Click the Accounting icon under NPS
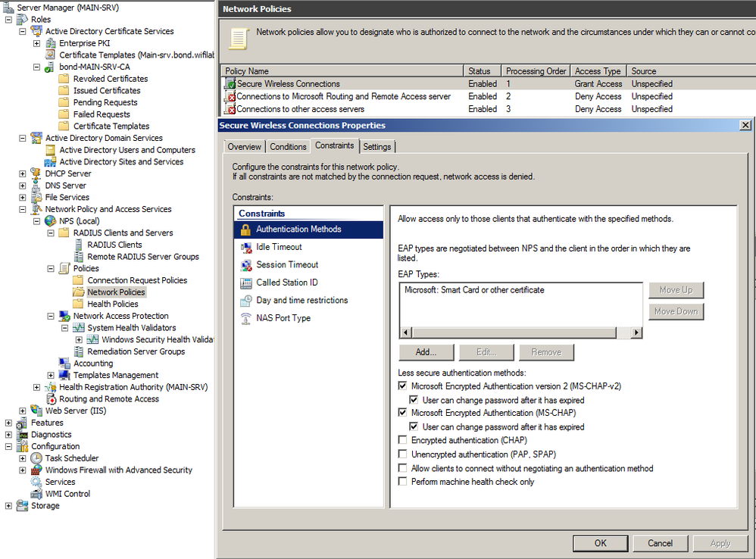This screenshot has height=559, width=756. tap(64, 364)
